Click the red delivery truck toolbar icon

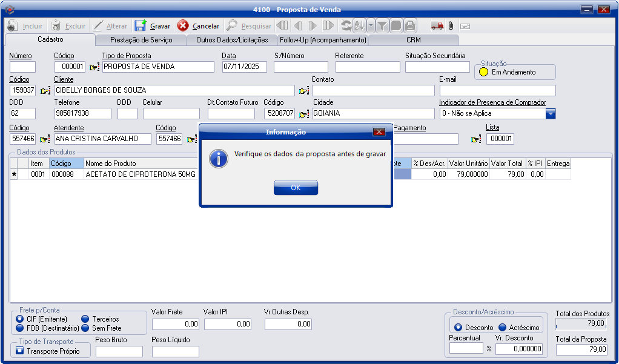coord(437,26)
